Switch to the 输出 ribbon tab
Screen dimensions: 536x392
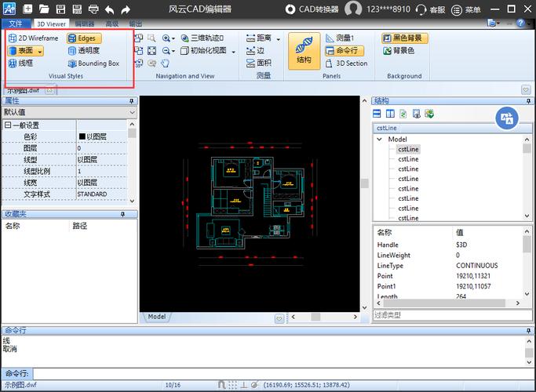135,24
